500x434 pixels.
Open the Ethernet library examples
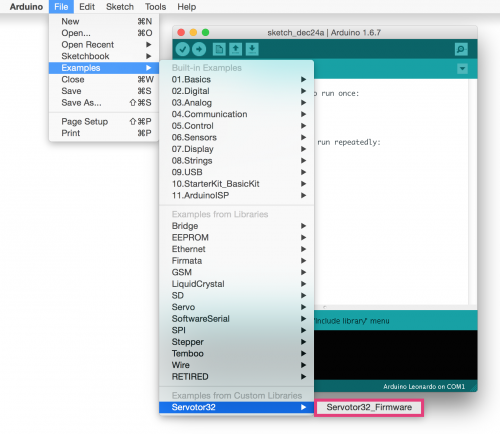[x=237, y=249]
